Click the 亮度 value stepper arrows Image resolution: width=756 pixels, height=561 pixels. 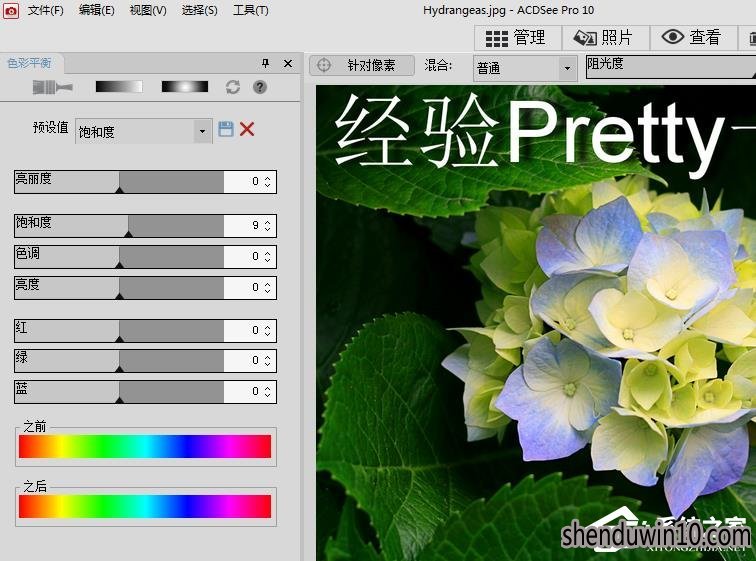[x=268, y=288]
